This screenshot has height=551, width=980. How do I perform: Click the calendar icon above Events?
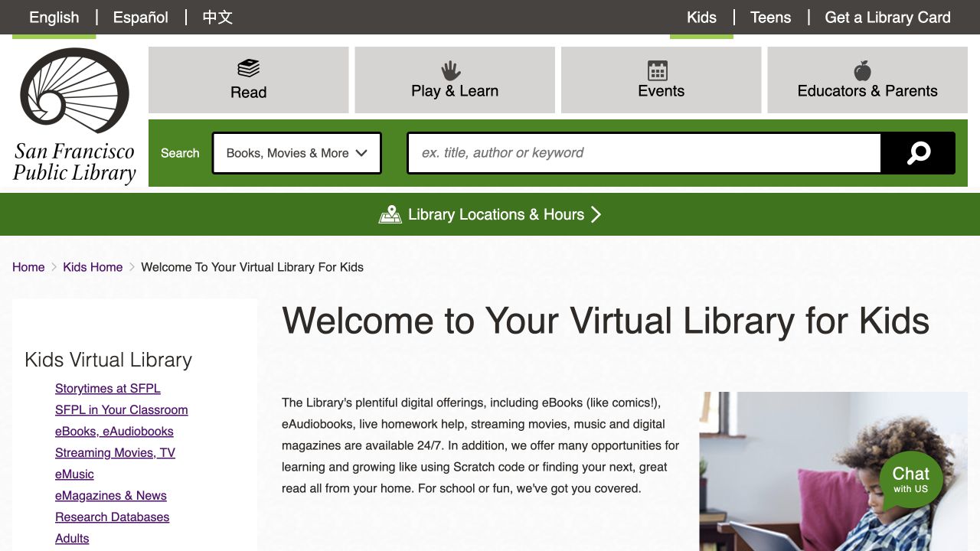658,70
